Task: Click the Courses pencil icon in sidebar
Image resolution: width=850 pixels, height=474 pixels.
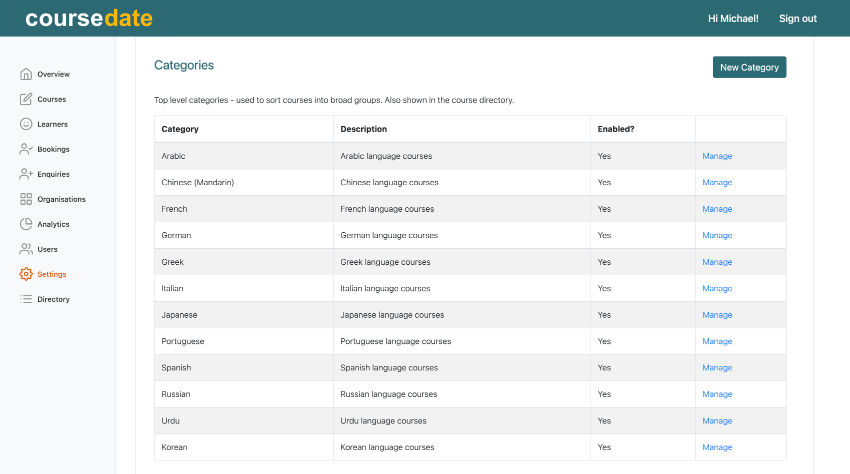Action: [26, 99]
